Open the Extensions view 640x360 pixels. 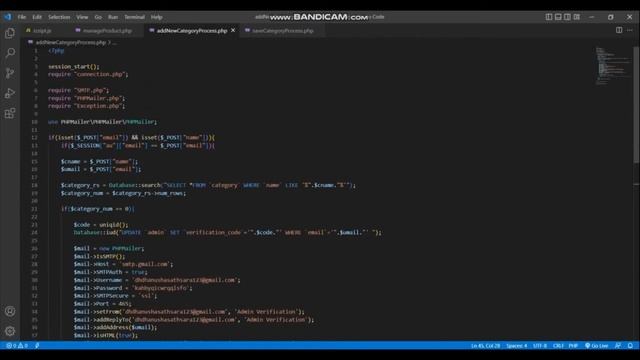[x=10, y=113]
